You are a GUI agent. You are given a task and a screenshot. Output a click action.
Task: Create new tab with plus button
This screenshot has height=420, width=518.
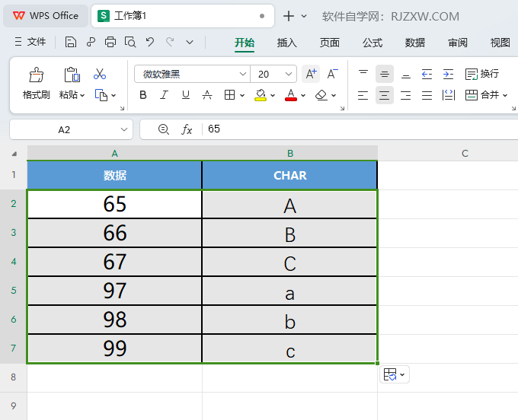pyautogui.click(x=289, y=16)
